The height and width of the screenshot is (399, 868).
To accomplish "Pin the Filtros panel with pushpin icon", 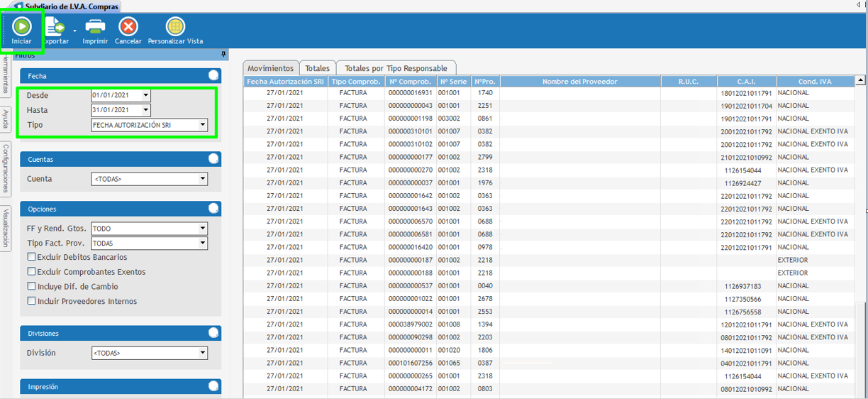I will 223,55.
